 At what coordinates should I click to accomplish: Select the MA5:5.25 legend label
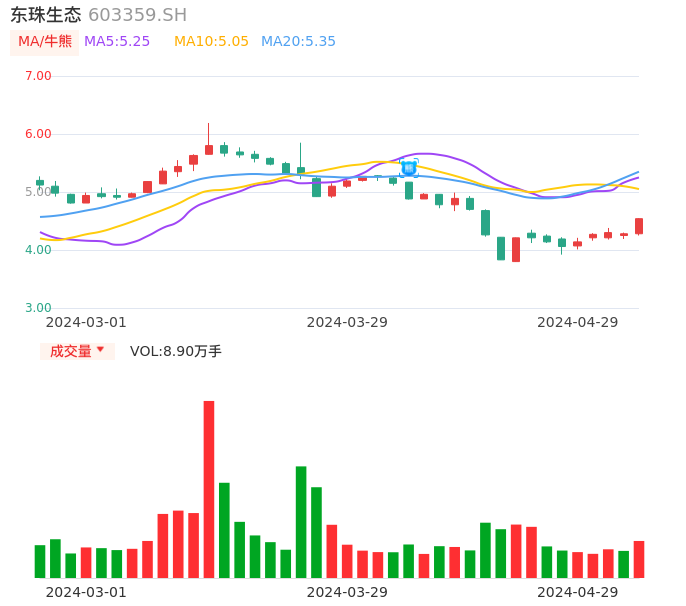[117, 42]
